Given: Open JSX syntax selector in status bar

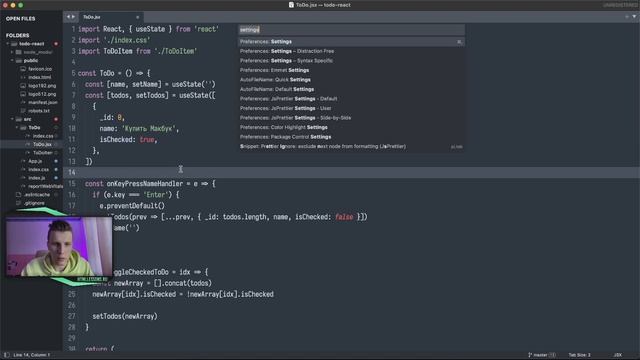Looking at the screenshot, I should [618, 355].
